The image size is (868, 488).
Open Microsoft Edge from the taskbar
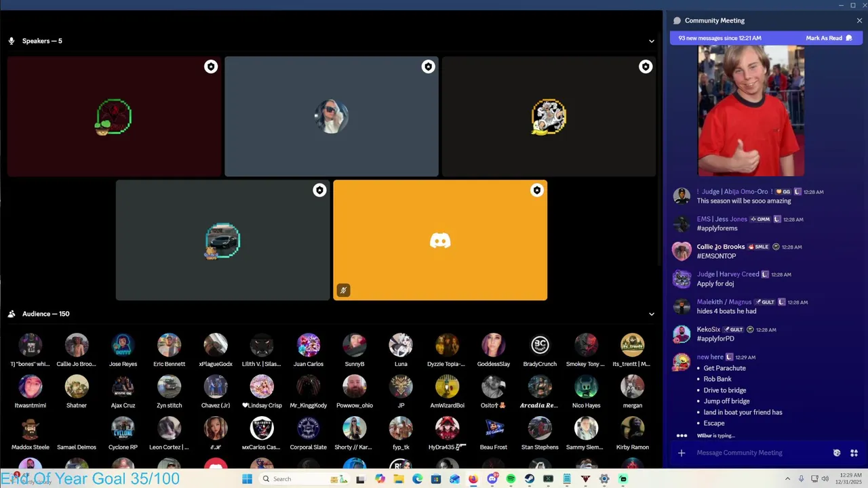pyautogui.click(x=417, y=479)
